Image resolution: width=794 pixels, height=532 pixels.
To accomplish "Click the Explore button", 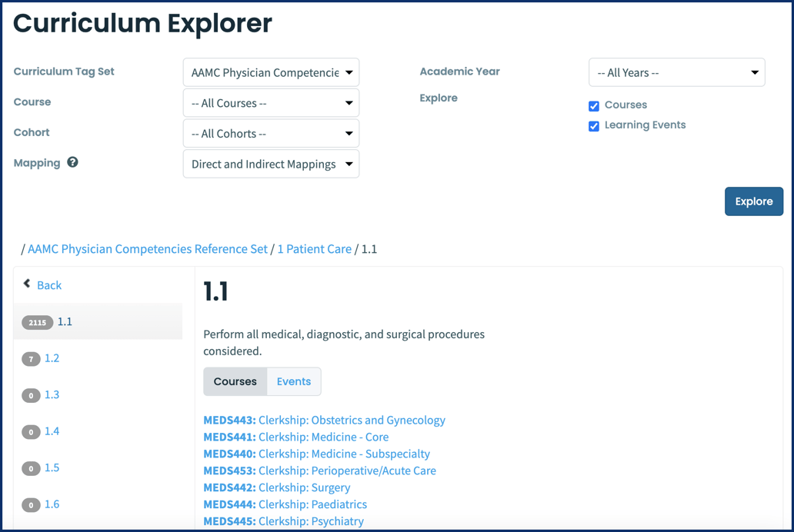I will point(753,201).
